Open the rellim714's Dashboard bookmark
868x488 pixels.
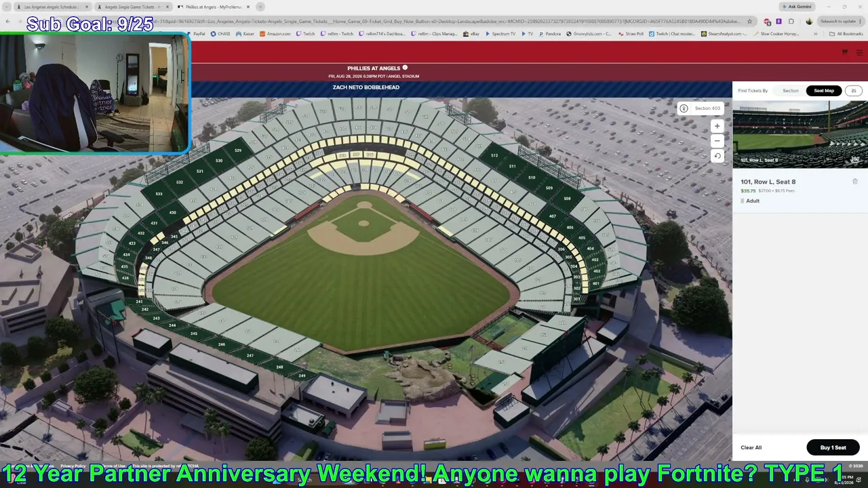pos(382,34)
